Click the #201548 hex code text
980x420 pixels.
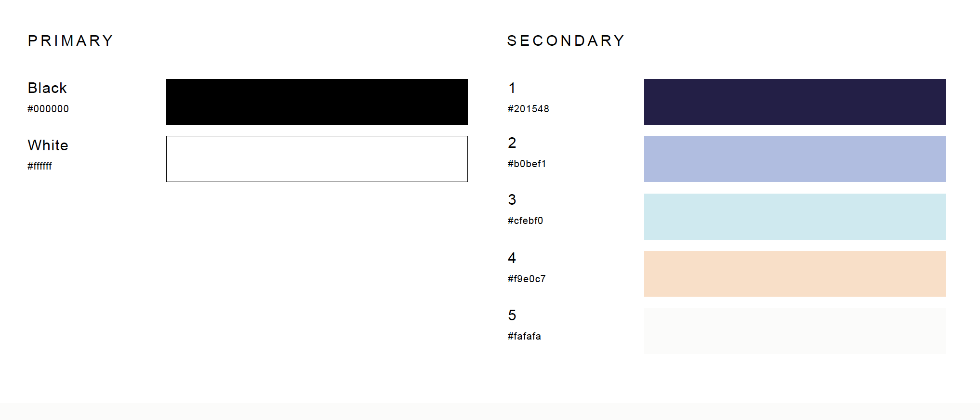pos(528,109)
